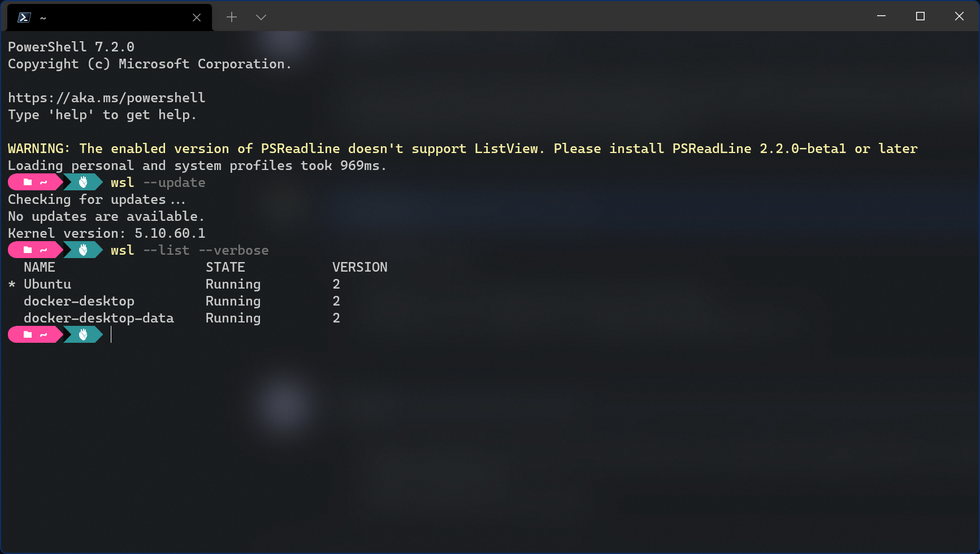980x554 pixels.
Task: Open a new terminal tab with the plus button
Action: tap(231, 17)
